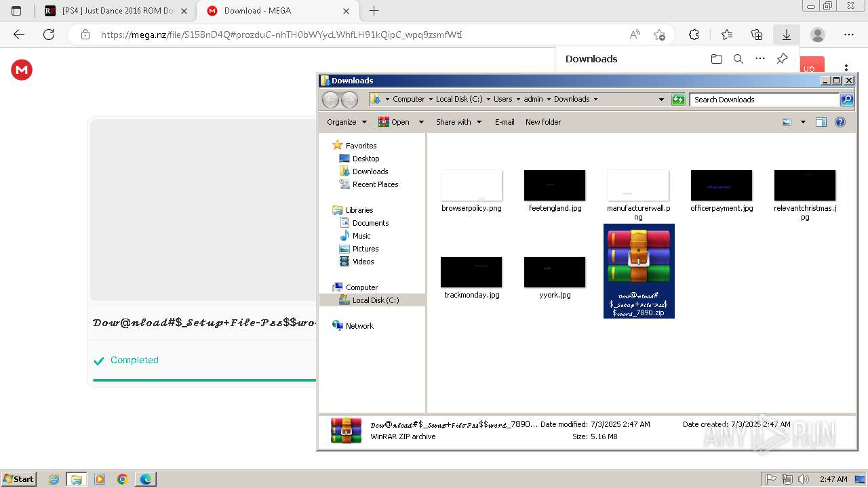Expand Open button dropdown arrow

(x=420, y=122)
